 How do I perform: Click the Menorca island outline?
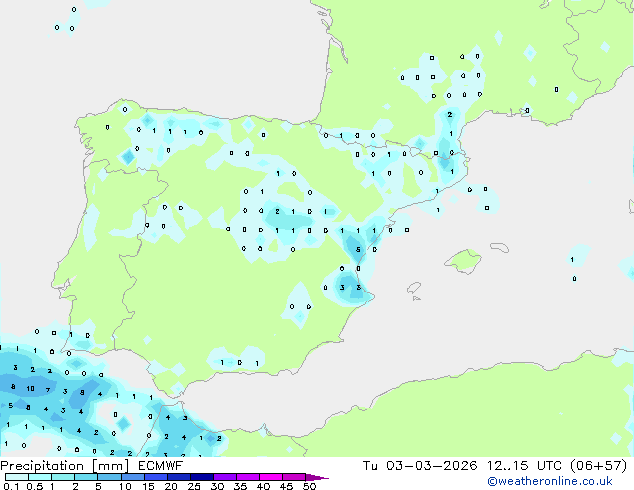click(500, 247)
